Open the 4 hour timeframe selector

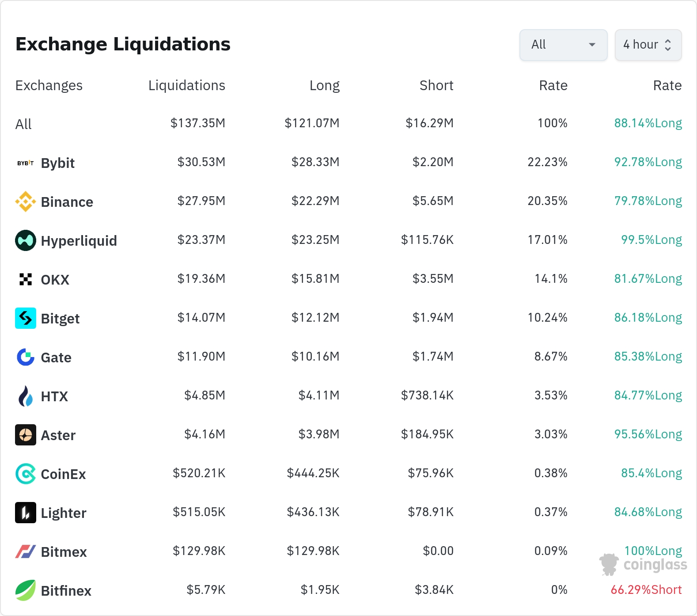click(x=648, y=45)
